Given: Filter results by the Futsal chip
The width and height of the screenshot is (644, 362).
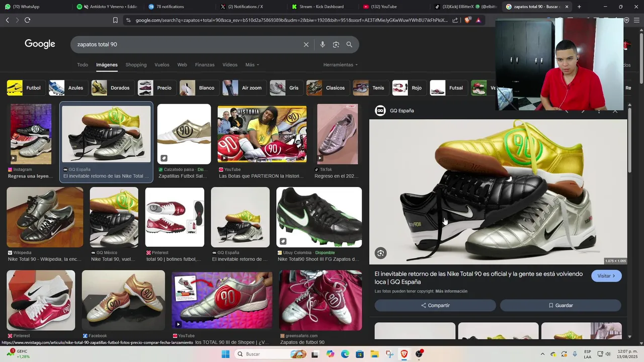Looking at the screenshot, I should coord(448,88).
